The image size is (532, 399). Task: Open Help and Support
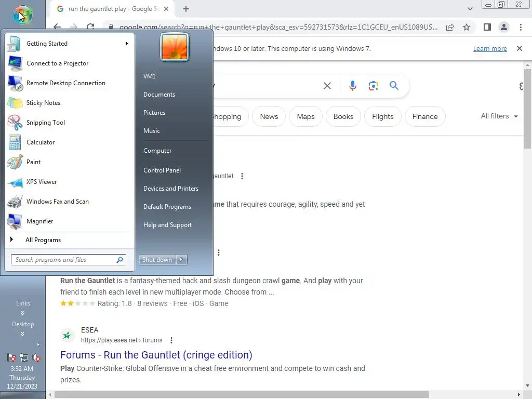point(167,225)
